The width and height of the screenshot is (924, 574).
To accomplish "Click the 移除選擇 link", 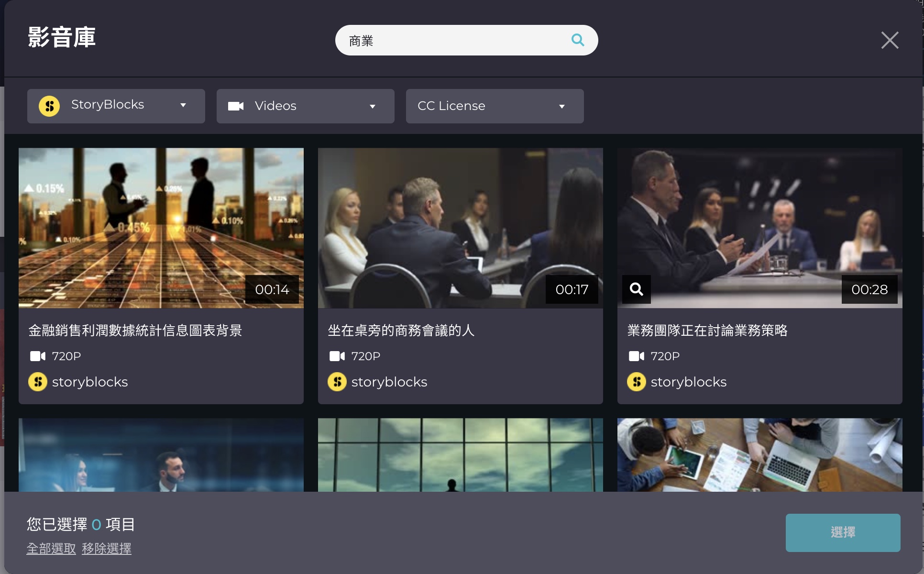I will pos(106,548).
